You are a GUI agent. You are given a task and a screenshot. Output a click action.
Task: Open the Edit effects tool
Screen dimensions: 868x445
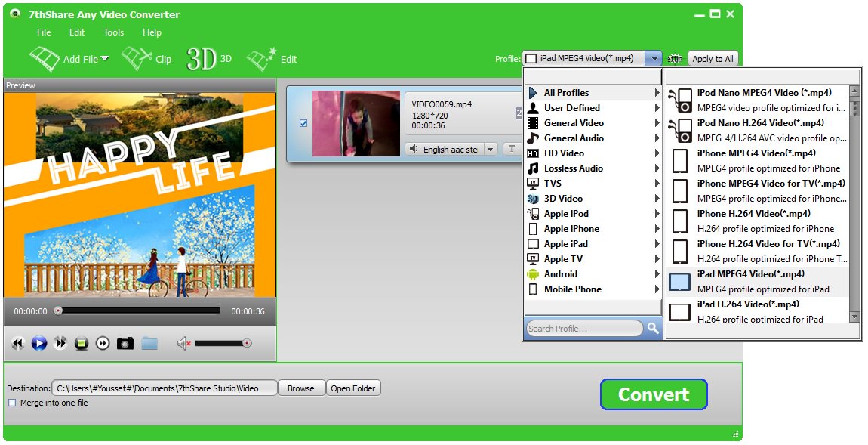271,59
